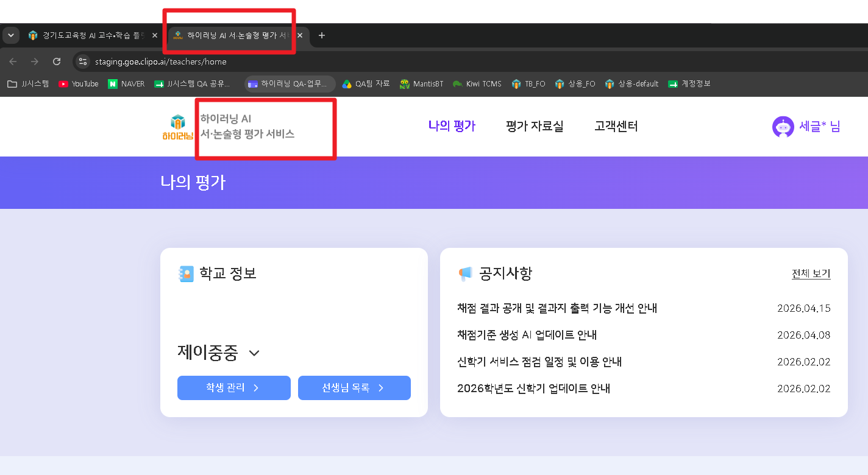
Task: Click the 나의 평가 page heading
Action: [193, 183]
